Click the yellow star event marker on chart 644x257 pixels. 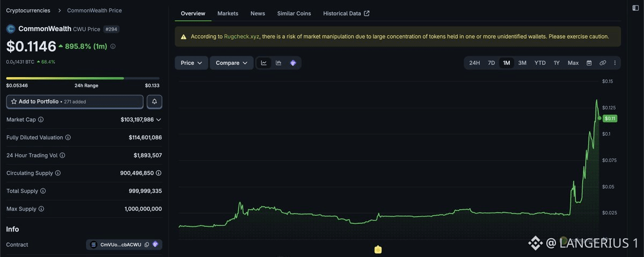378,249
